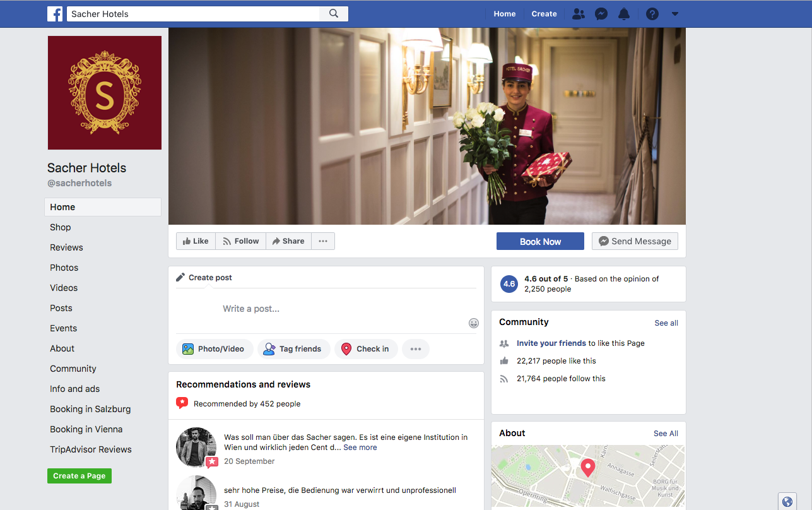Add Photo/Video to the post
Image resolution: width=812 pixels, height=510 pixels.
tap(215, 349)
